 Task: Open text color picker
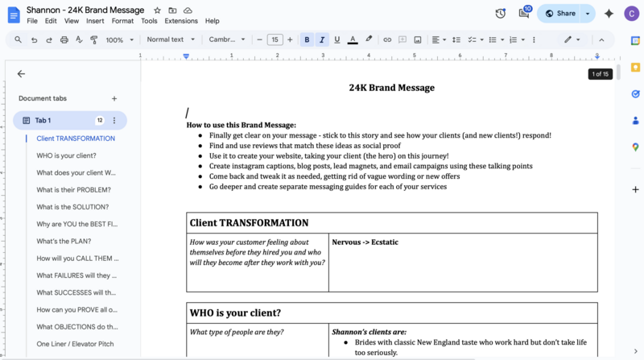coord(353,39)
